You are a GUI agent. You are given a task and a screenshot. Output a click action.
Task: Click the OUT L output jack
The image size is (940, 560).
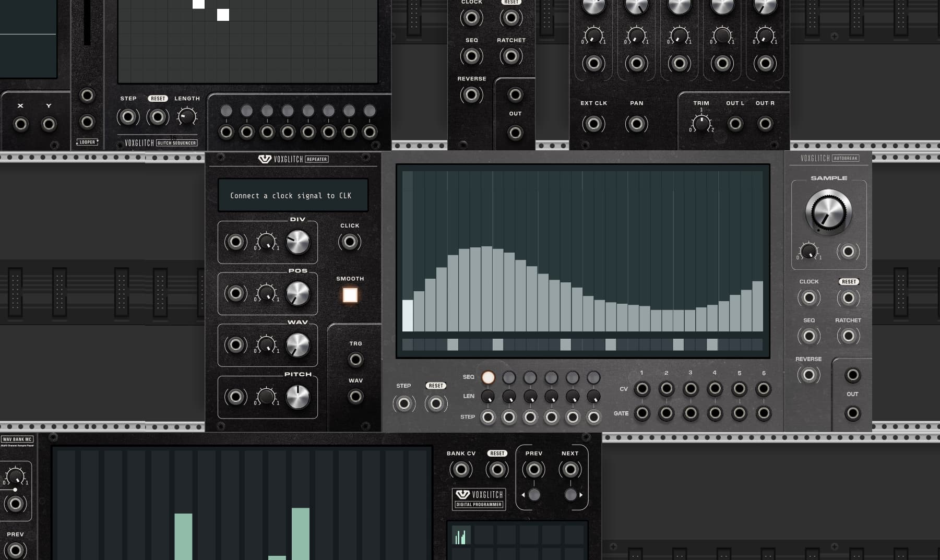click(x=735, y=124)
